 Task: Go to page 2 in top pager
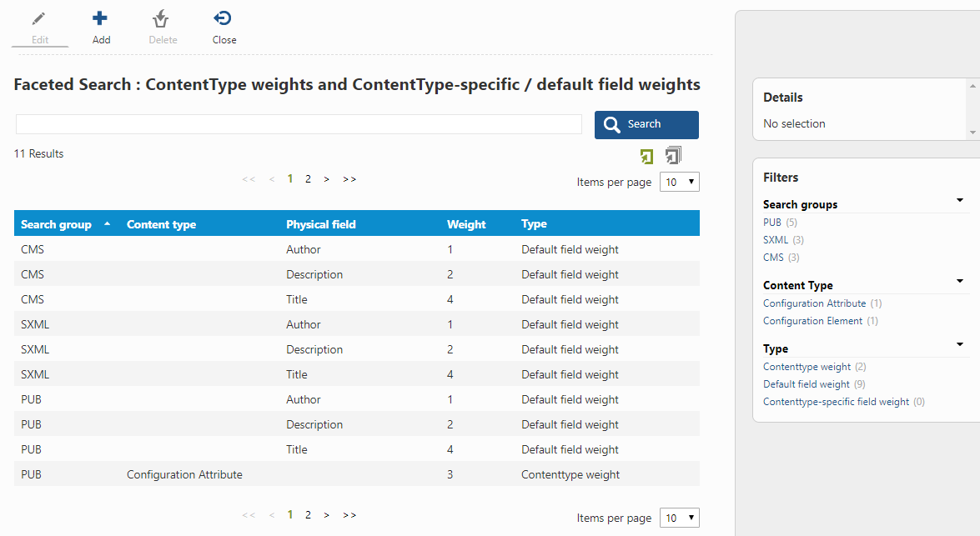click(308, 178)
